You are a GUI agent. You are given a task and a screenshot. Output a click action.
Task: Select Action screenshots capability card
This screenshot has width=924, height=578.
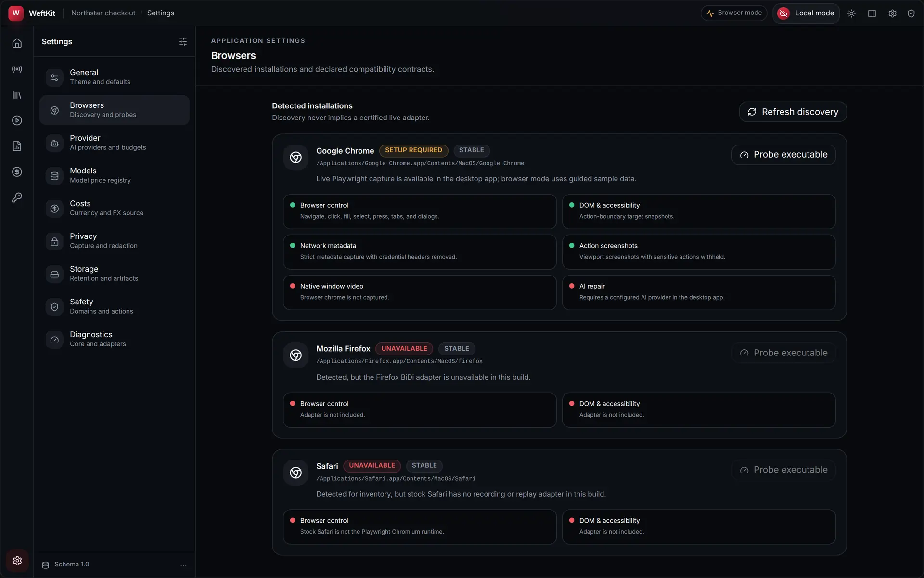point(699,252)
